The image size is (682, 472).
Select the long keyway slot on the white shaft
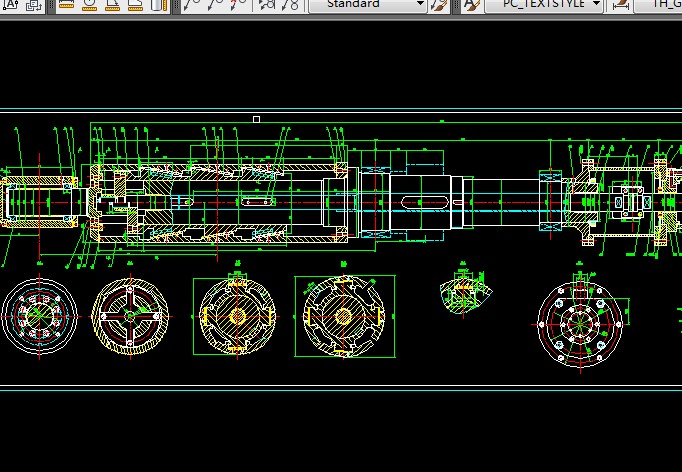pyautogui.click(x=425, y=202)
